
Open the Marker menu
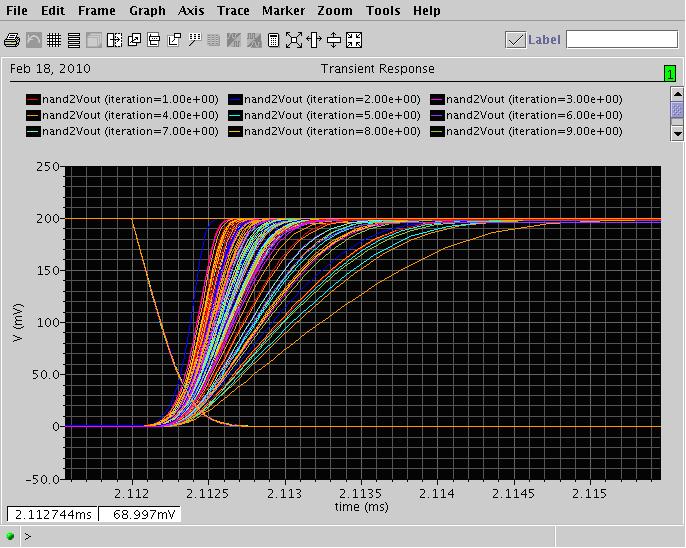[284, 11]
